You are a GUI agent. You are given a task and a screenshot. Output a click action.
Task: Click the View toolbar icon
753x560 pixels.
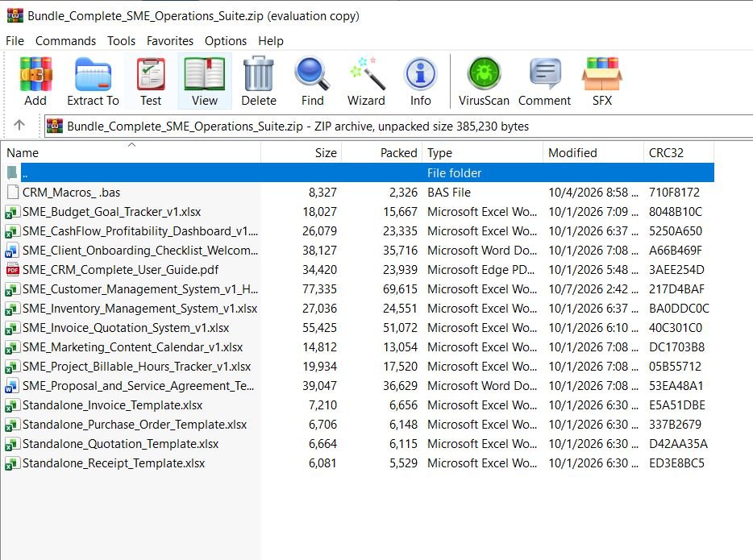[x=205, y=74]
